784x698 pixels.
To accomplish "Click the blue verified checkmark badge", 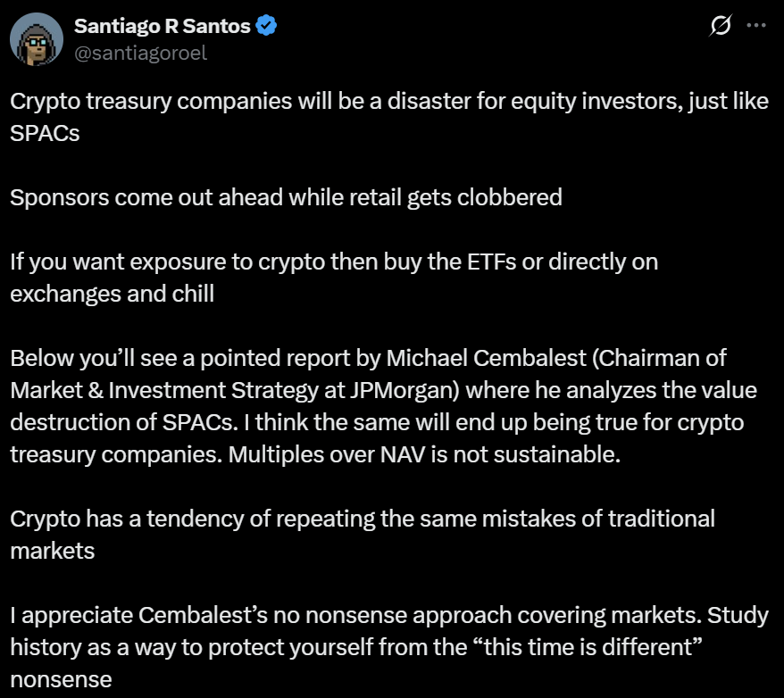I will tap(267, 26).
